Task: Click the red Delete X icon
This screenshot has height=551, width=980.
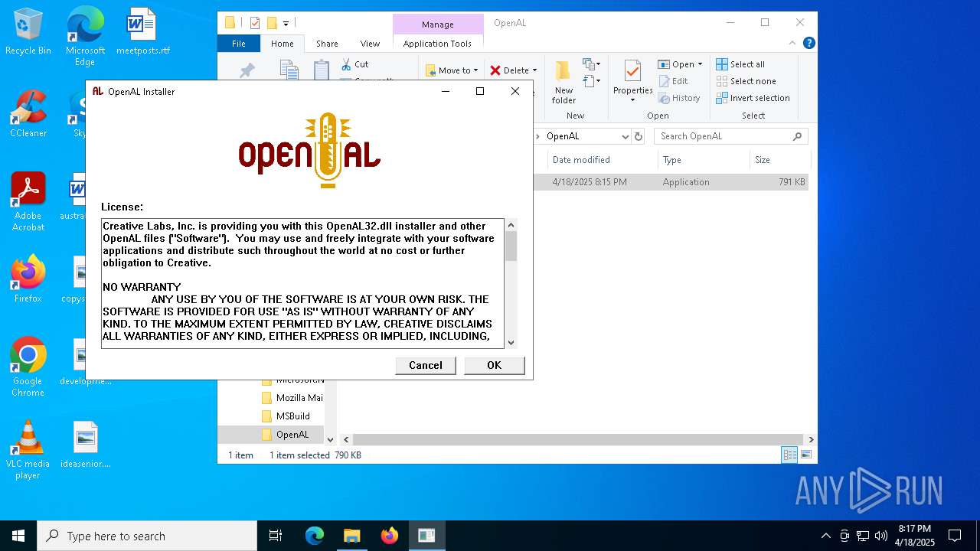Action: [x=495, y=70]
